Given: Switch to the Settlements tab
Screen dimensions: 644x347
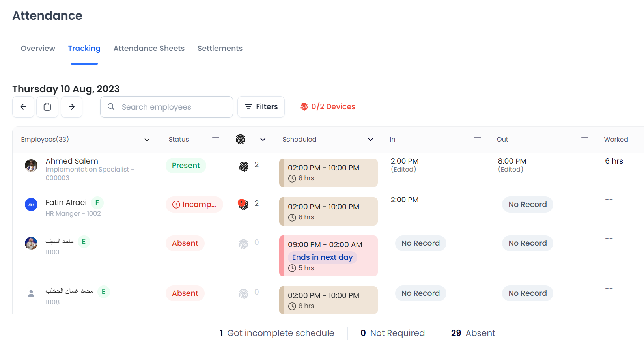Looking at the screenshot, I should click(220, 49).
